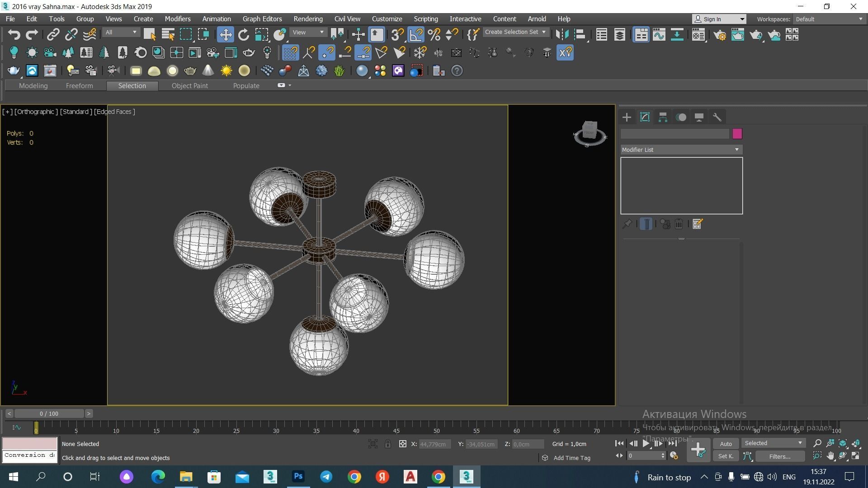
Task: Click Add Time Tag
Action: (x=572, y=458)
